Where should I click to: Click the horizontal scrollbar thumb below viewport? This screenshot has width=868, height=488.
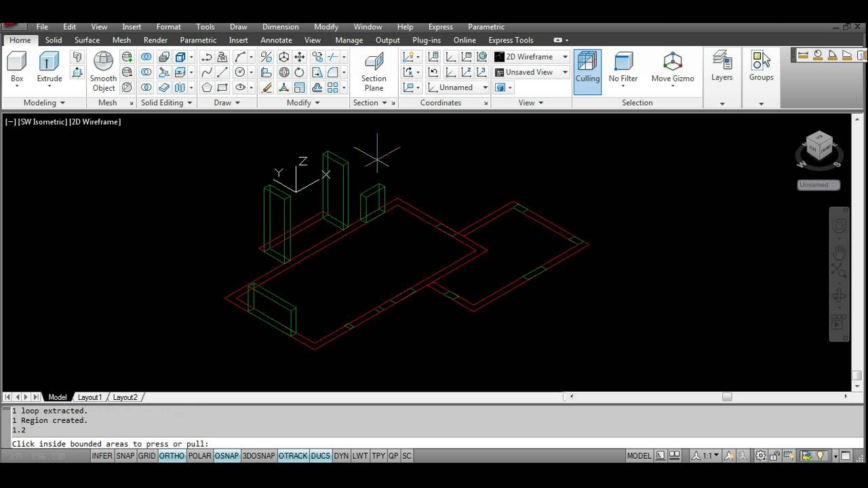tap(727, 397)
